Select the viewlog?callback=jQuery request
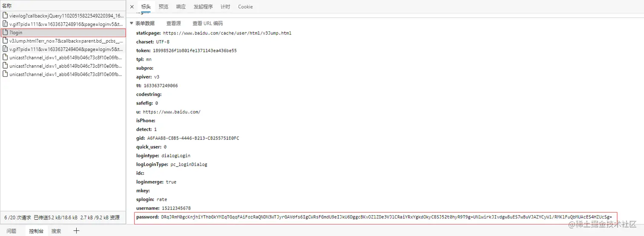The image size is (644, 236). [63, 16]
